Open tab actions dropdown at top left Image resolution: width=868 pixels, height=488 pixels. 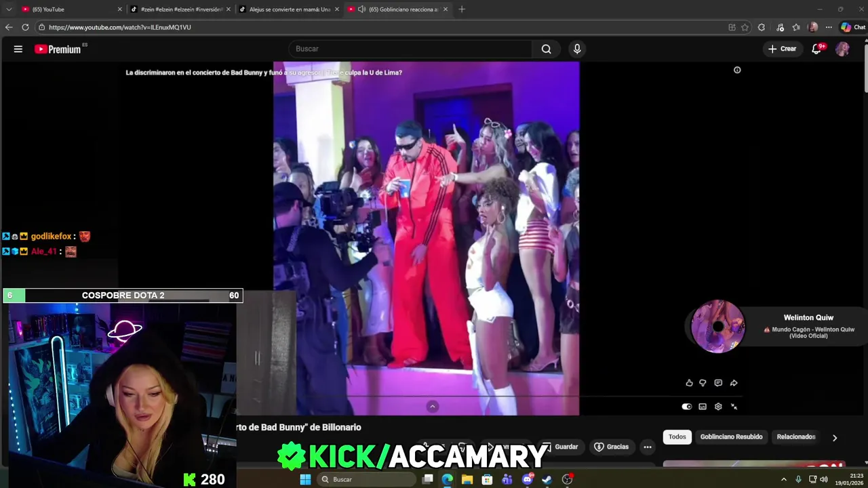tap(8, 9)
